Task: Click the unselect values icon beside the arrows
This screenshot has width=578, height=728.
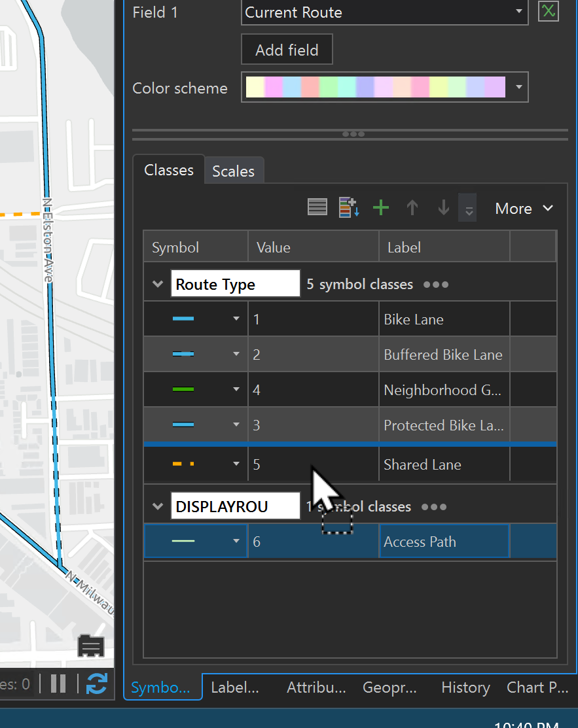Action: coord(467,207)
